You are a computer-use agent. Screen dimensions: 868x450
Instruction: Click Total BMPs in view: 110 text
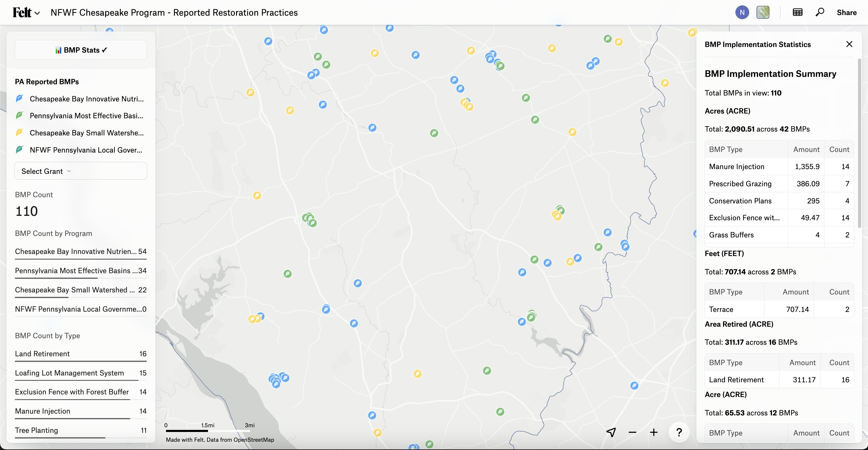(743, 93)
